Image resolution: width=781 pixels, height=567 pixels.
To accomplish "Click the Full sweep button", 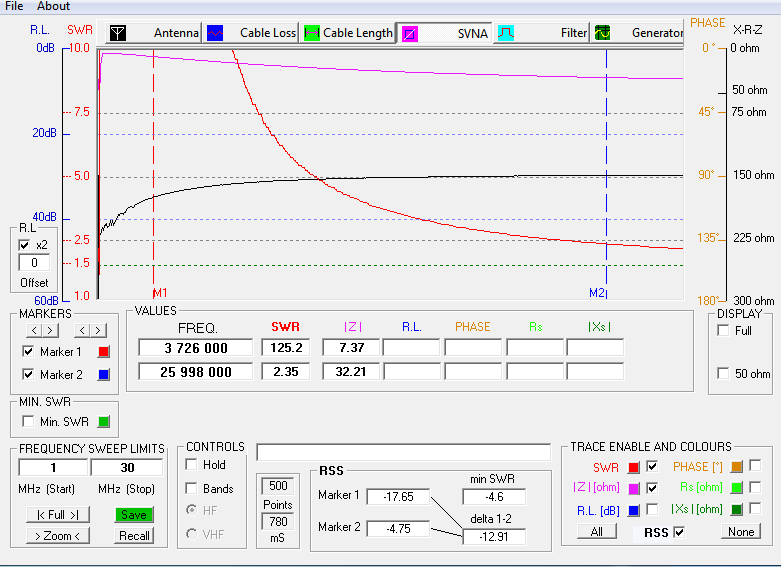I will [51, 514].
